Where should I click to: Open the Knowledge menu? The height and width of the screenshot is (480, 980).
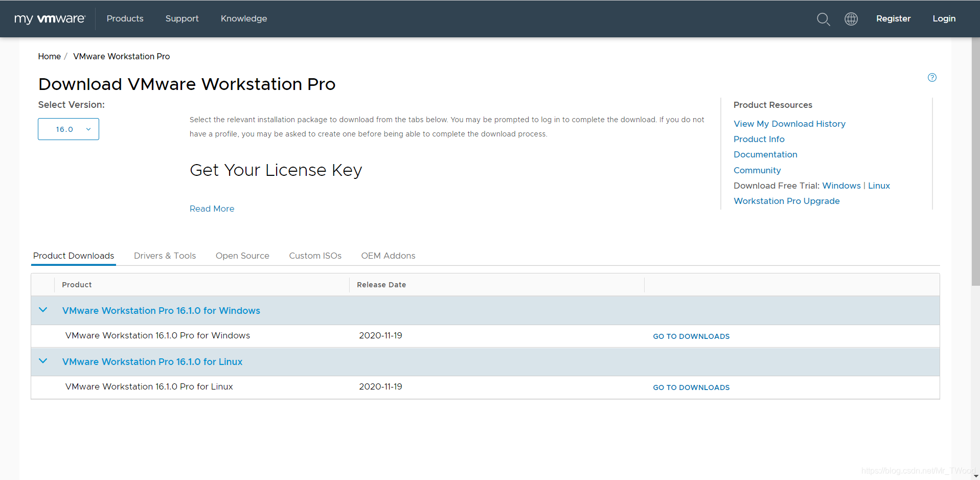pos(244,18)
